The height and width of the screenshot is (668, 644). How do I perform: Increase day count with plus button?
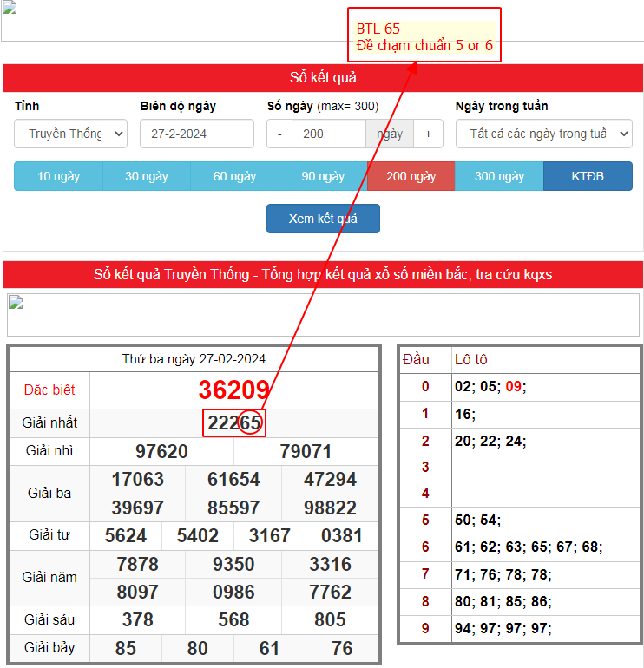point(428,134)
